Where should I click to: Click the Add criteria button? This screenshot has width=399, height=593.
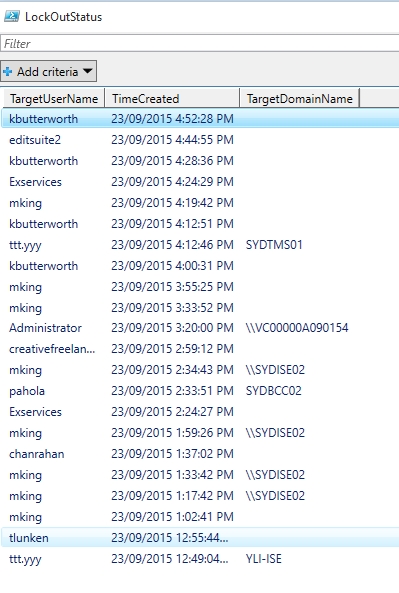(x=48, y=71)
